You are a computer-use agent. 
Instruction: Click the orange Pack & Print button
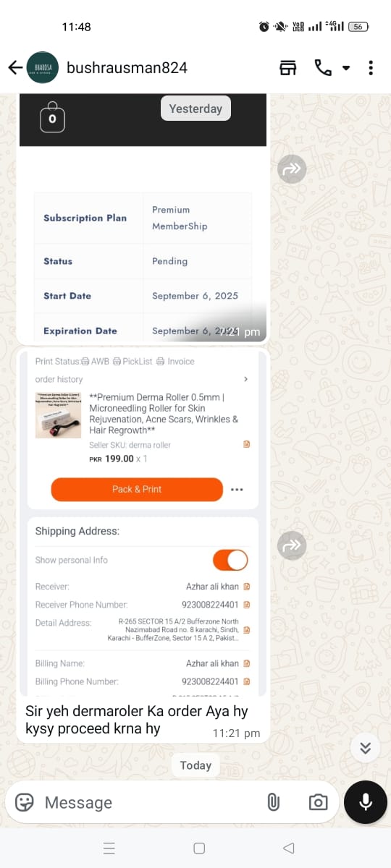point(137,489)
